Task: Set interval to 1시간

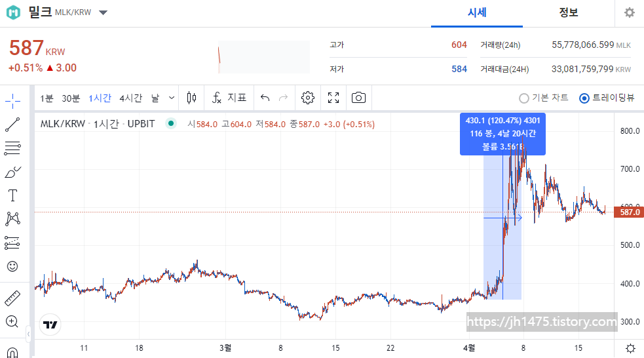Action: [x=100, y=98]
